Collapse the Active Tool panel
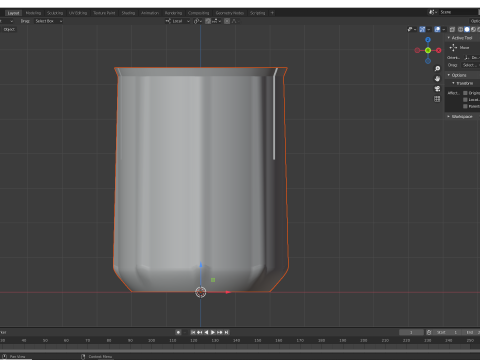480x360 pixels. click(x=463, y=38)
